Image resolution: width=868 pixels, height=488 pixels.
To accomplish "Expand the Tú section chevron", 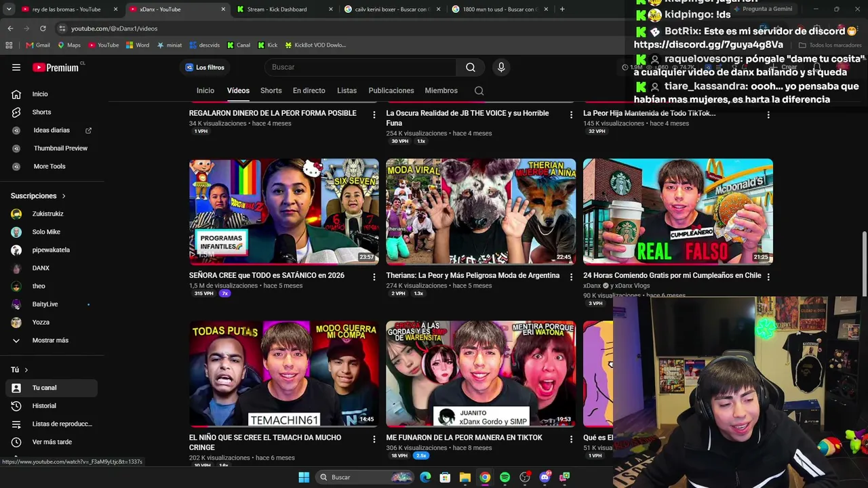I will (x=26, y=370).
